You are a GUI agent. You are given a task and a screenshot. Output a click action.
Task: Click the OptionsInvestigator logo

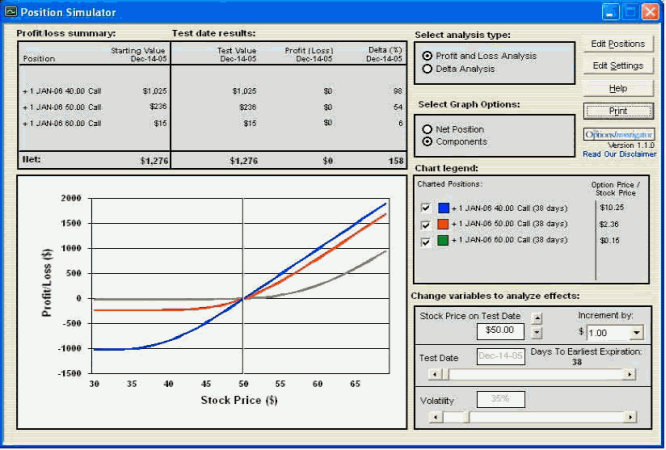(619, 133)
